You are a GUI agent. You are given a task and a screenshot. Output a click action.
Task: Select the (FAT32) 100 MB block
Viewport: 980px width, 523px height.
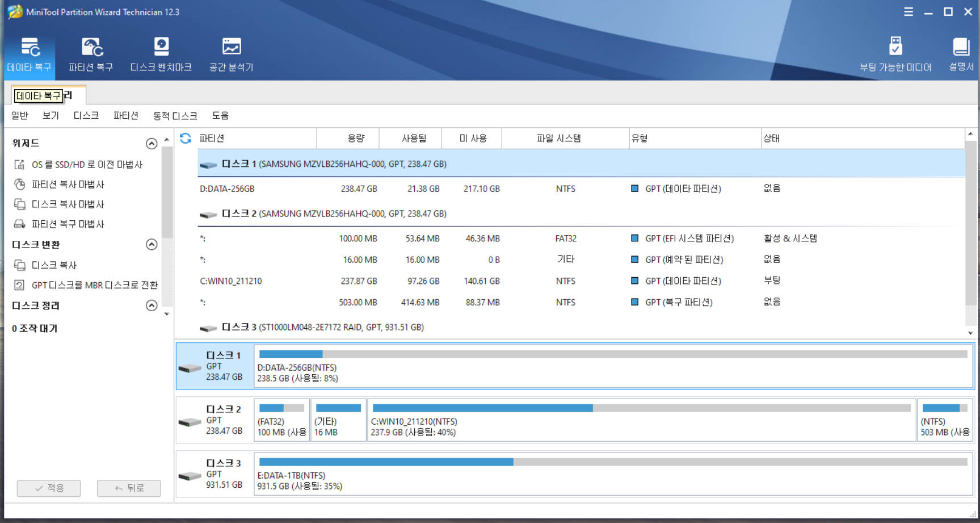pos(281,420)
